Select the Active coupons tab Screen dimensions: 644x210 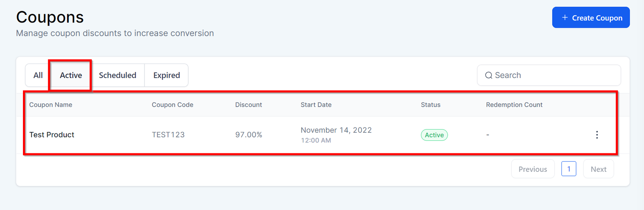(x=71, y=75)
